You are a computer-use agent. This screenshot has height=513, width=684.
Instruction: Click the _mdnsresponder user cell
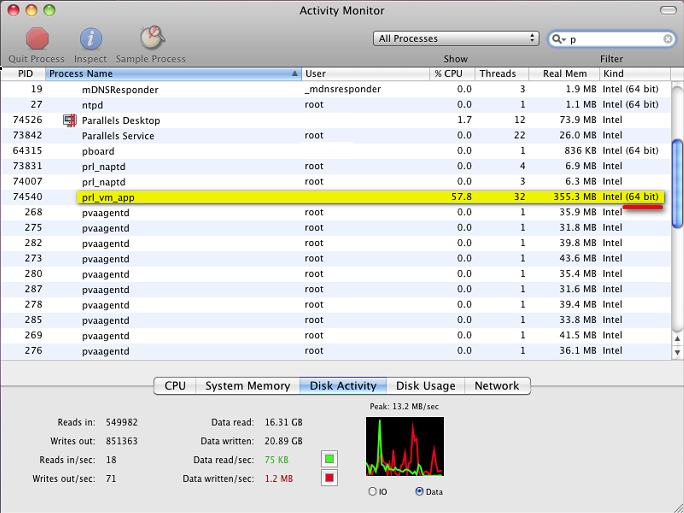point(342,89)
